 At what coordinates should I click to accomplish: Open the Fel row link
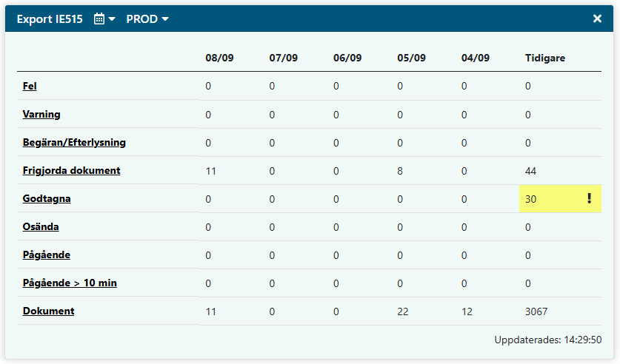pos(30,87)
